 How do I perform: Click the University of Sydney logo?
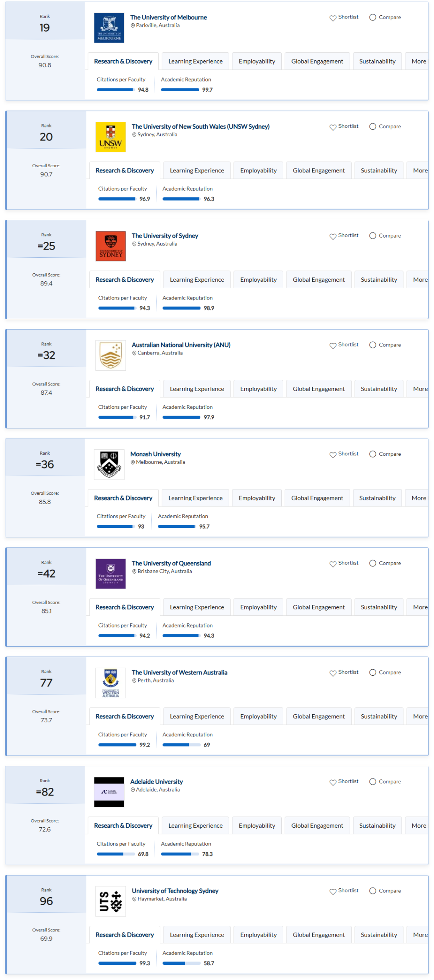[x=111, y=246]
